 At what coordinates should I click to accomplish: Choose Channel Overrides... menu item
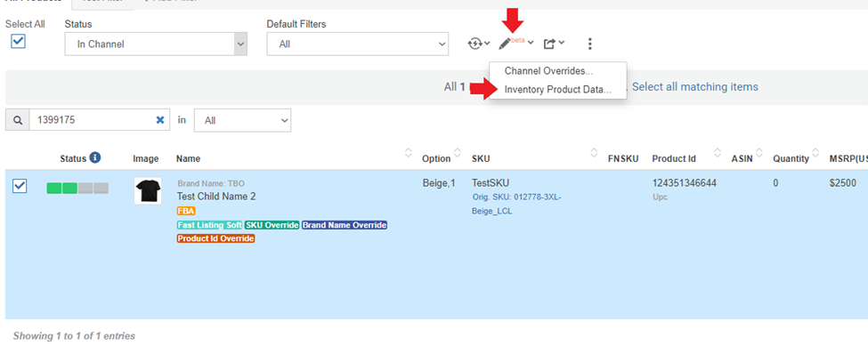[x=548, y=71]
